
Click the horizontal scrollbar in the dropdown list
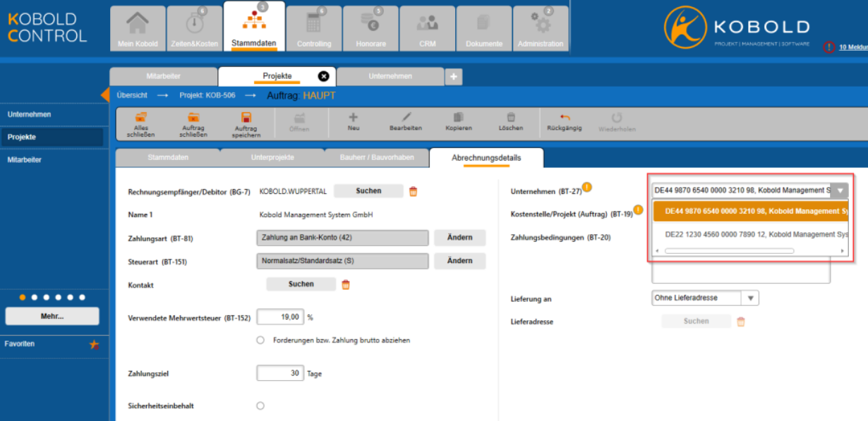[729, 250]
